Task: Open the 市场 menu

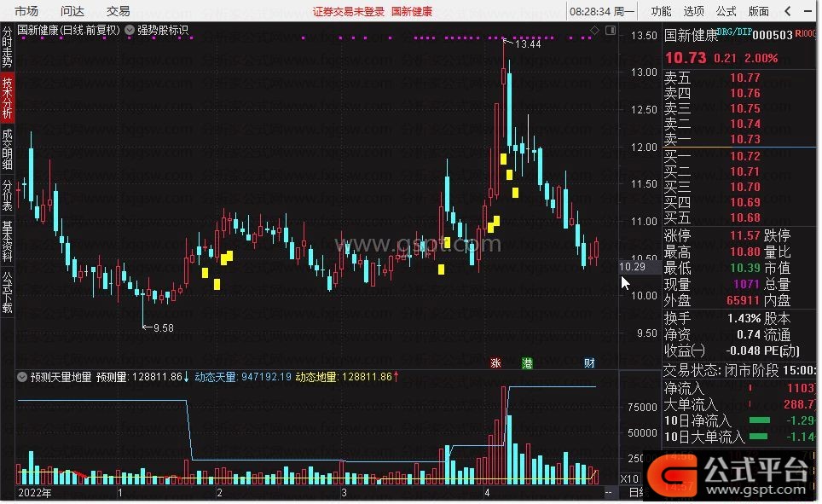Action: pos(26,11)
